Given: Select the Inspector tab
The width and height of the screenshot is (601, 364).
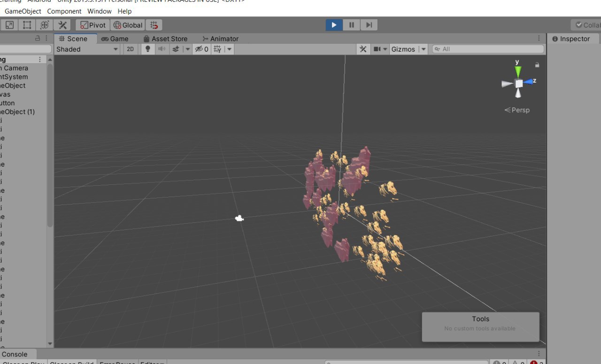Looking at the screenshot, I should pyautogui.click(x=570, y=38).
